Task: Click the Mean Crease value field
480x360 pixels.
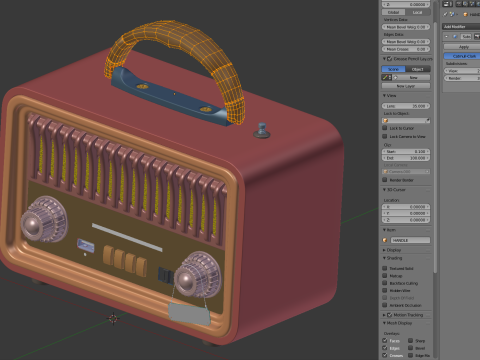Action: [406, 49]
